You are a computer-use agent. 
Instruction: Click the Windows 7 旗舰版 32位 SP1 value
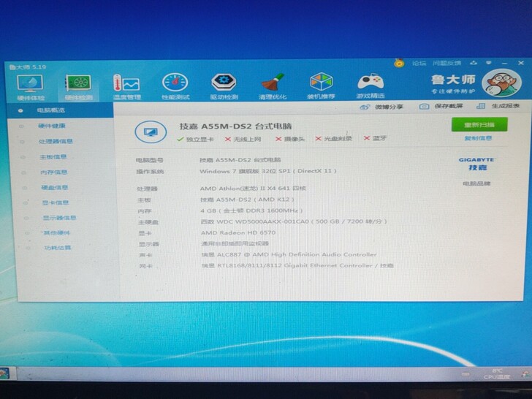[267, 171]
